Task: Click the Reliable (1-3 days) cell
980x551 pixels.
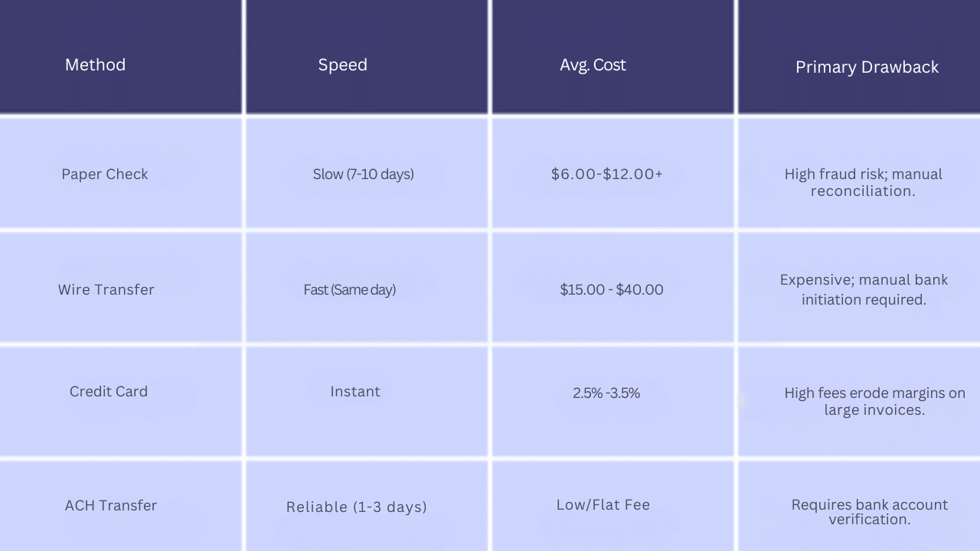Action: pos(356,507)
